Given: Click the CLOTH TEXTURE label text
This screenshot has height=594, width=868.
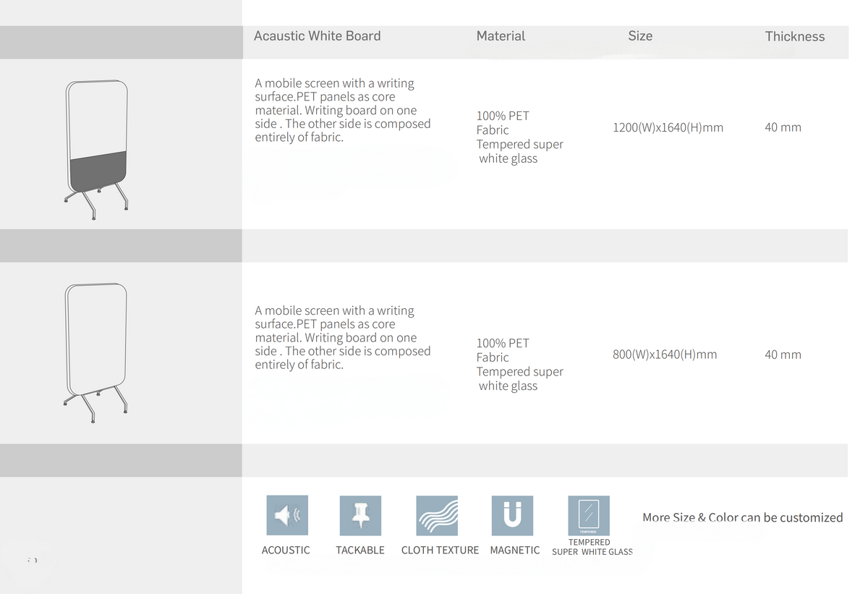Looking at the screenshot, I should (x=440, y=550).
